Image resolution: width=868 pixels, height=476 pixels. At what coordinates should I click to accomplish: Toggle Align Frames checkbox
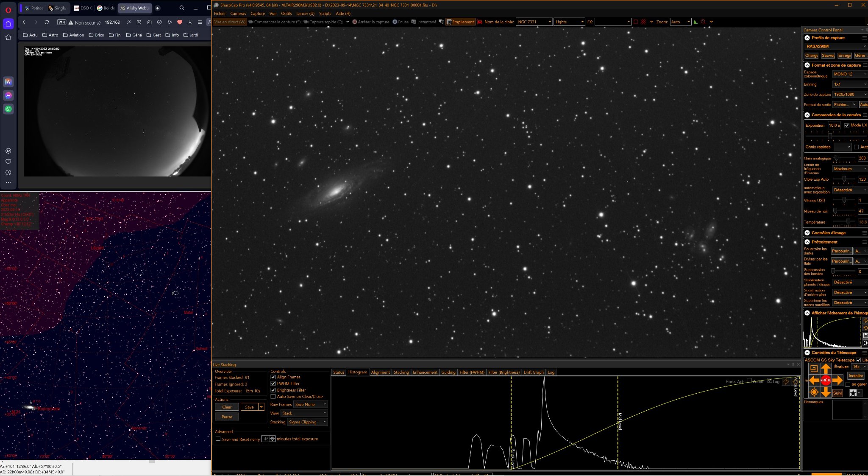click(x=273, y=377)
